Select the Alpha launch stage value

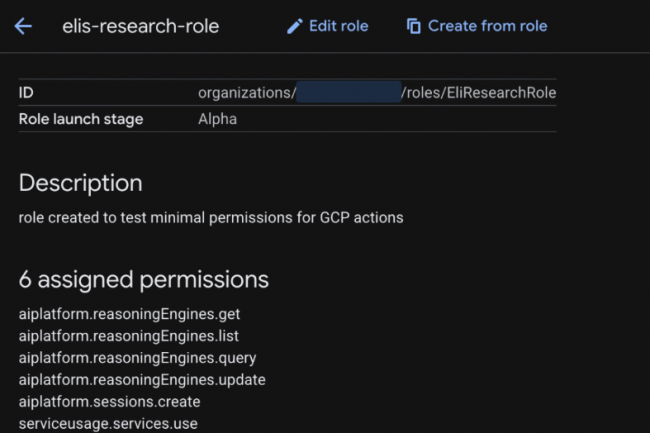point(217,119)
